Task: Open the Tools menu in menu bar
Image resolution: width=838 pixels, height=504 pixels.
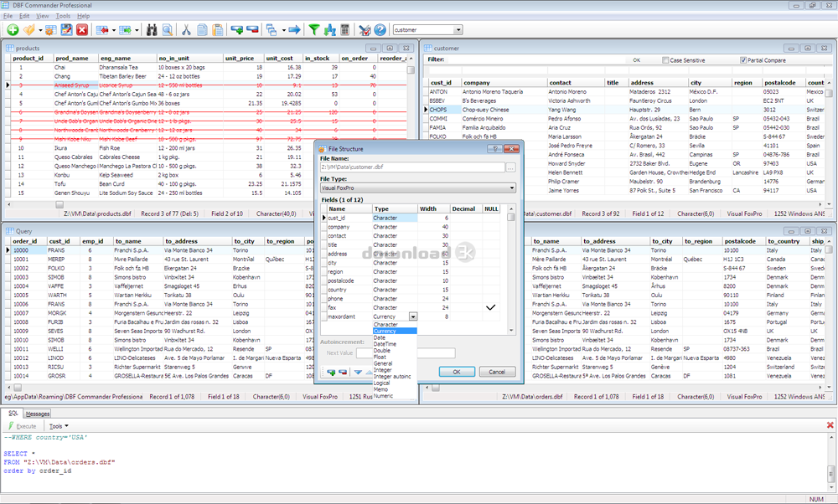Action: 63,16
